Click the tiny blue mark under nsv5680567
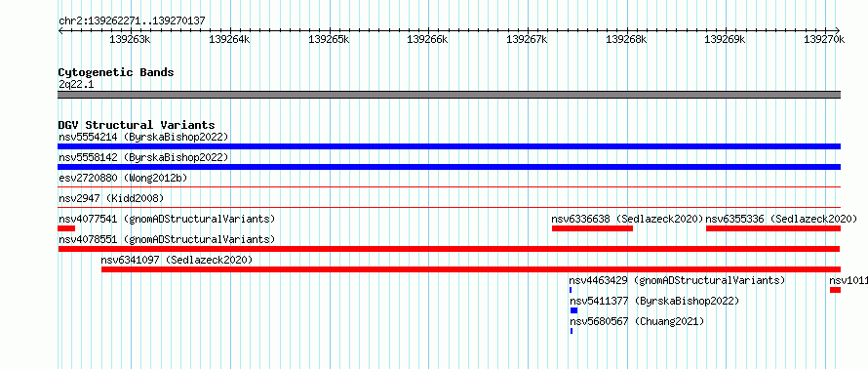 [572, 331]
